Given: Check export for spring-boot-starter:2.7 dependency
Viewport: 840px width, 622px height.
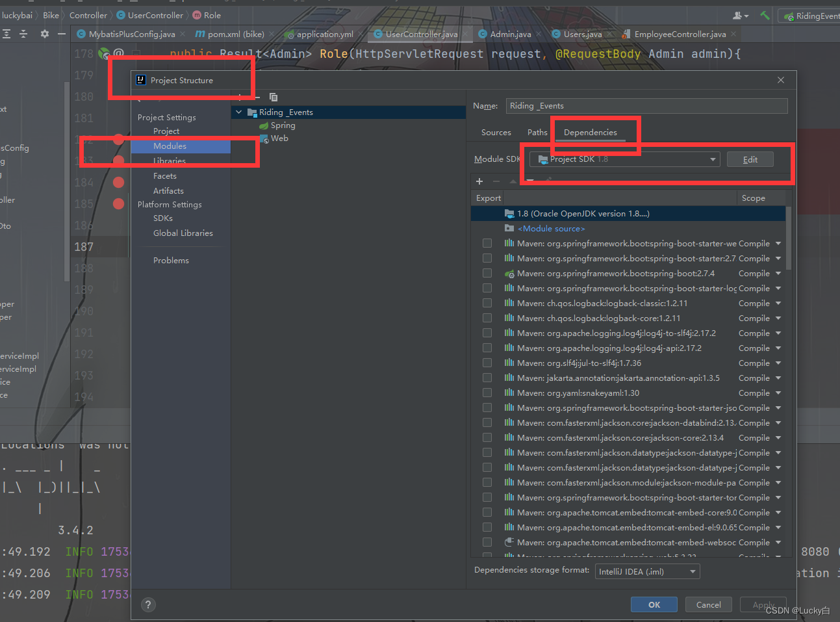Looking at the screenshot, I should 487,259.
